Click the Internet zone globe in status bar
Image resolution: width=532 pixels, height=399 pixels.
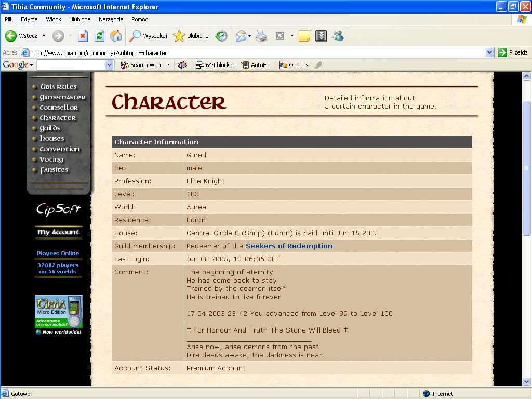click(427, 394)
